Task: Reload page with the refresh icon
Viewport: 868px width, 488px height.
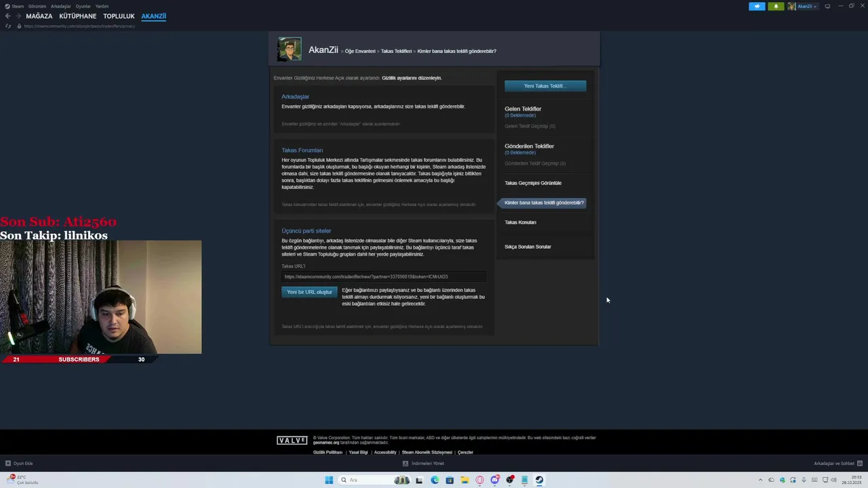Action: click(7, 26)
